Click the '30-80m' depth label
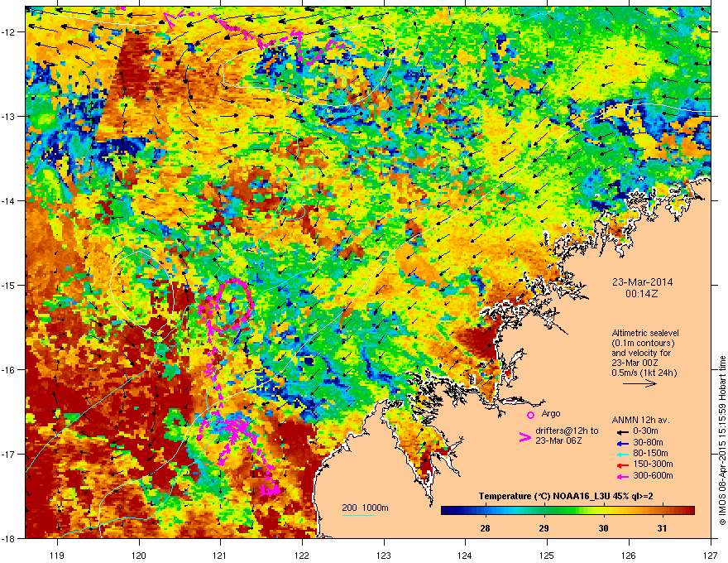Screen dimensions: 728x563 [648, 442]
